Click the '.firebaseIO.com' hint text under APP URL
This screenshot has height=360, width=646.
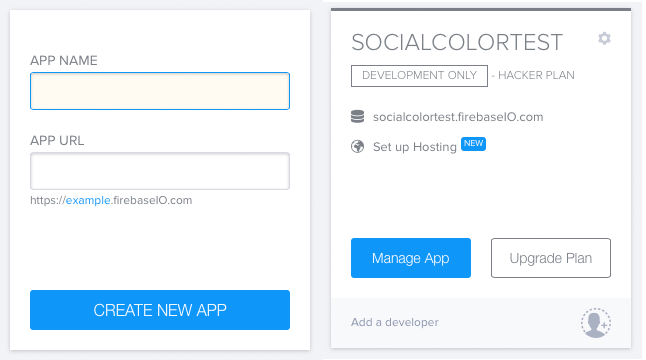pos(152,200)
